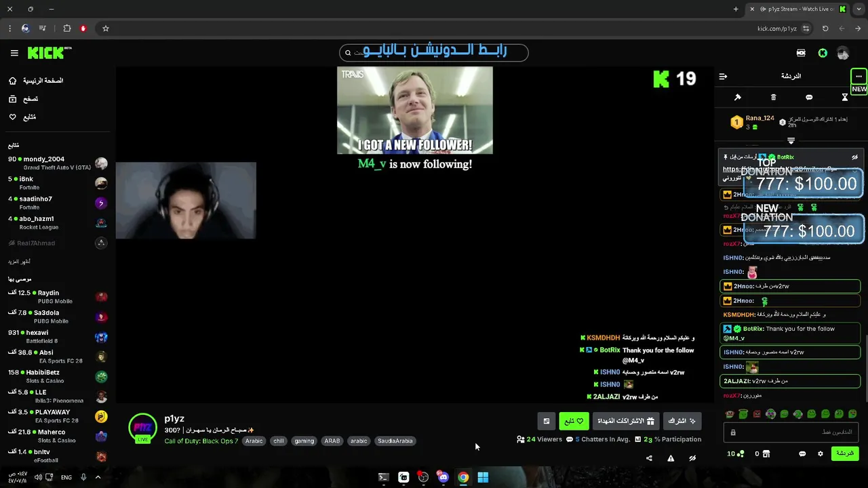Open recommended channel Maherco
The image size is (868, 488).
tap(58, 436)
